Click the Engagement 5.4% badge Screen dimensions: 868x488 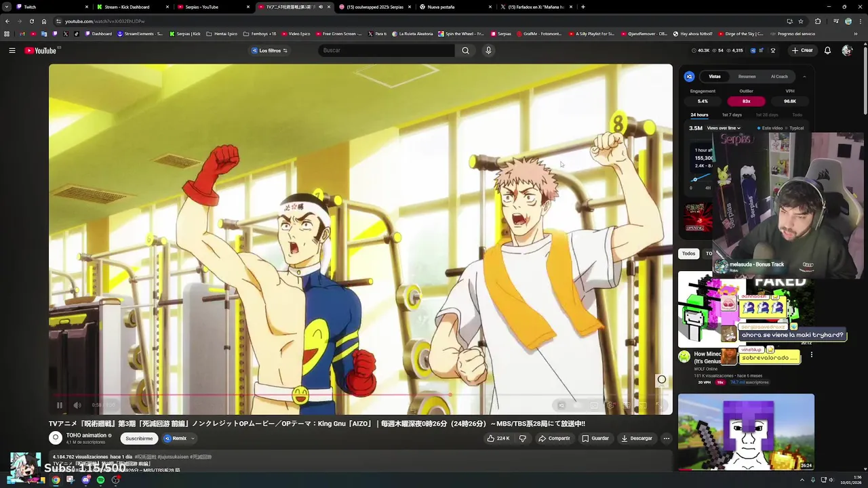703,101
